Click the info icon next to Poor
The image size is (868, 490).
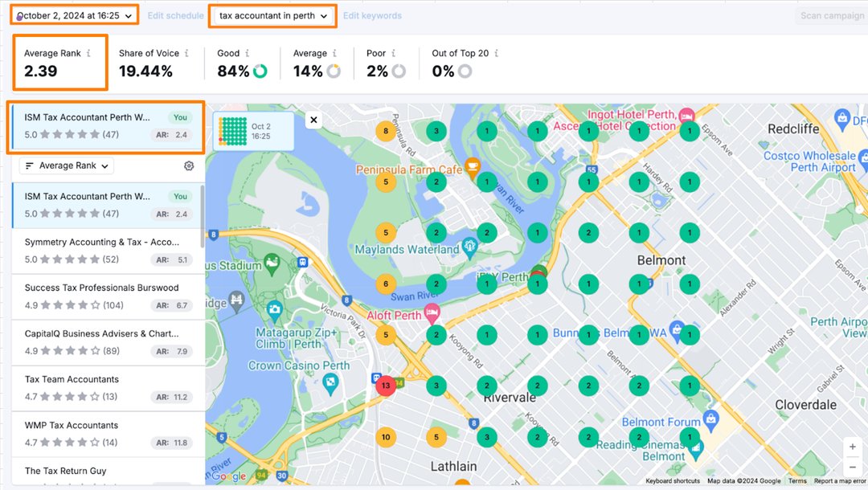point(394,53)
